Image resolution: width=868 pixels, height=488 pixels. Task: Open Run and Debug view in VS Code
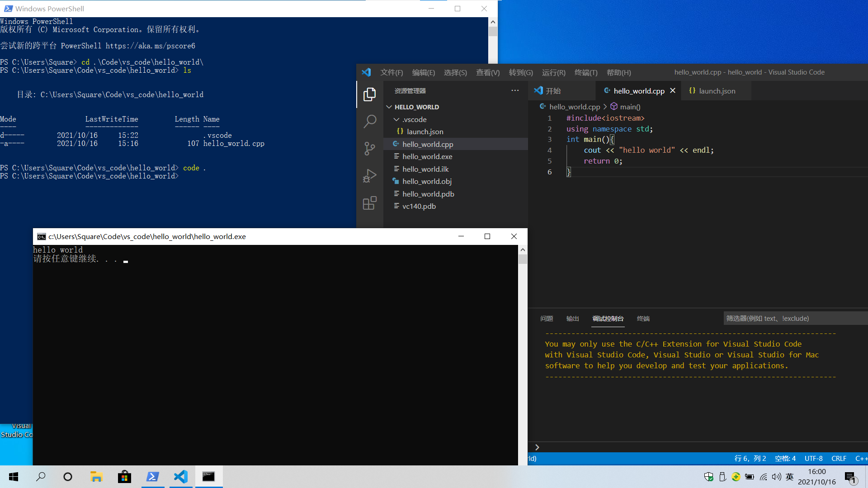click(369, 176)
